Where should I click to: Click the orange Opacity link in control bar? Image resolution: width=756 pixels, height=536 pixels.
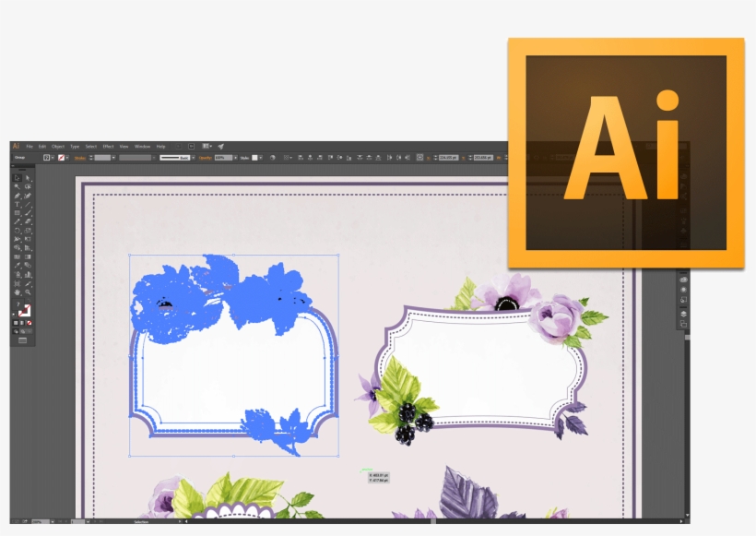pos(205,157)
